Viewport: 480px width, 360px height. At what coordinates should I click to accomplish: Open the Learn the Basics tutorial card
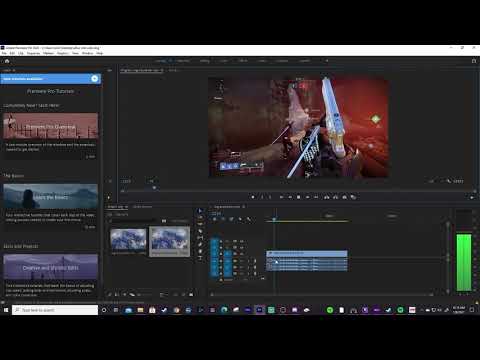51,197
